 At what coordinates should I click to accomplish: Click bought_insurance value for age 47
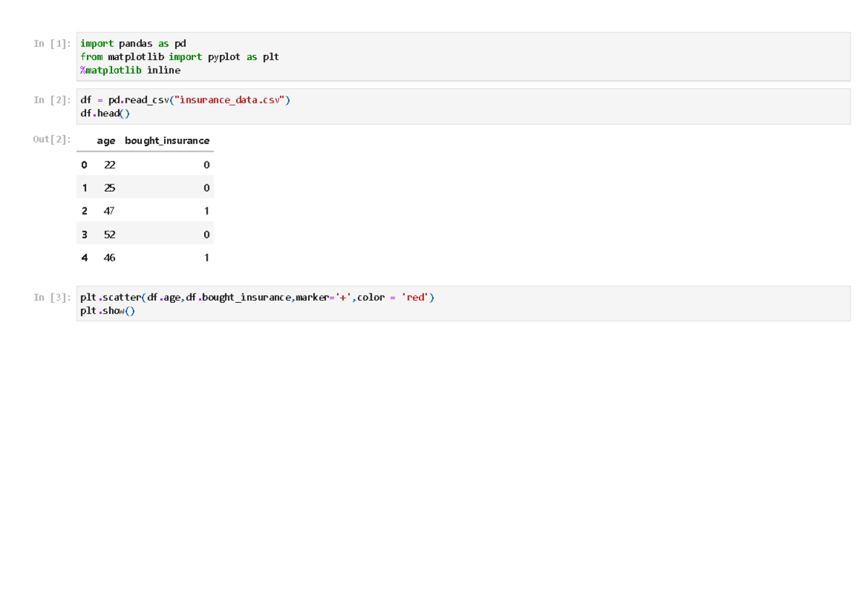pos(207,211)
